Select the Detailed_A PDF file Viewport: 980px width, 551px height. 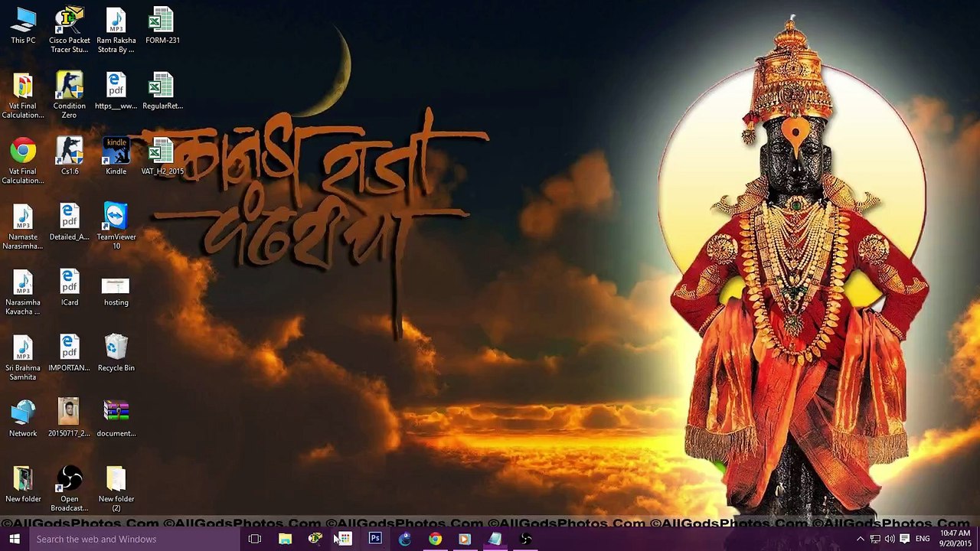pyautogui.click(x=69, y=223)
